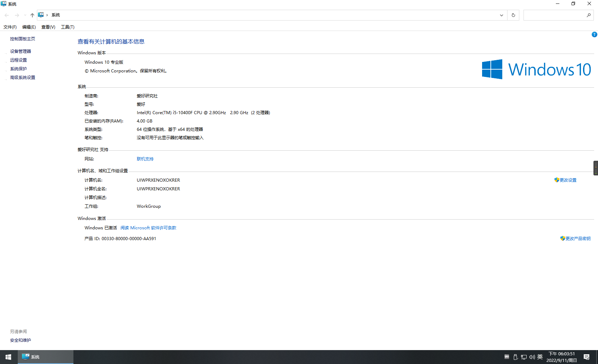
Task: Expand the address bar breadcrumb chevron
Action: pyautogui.click(x=47, y=15)
